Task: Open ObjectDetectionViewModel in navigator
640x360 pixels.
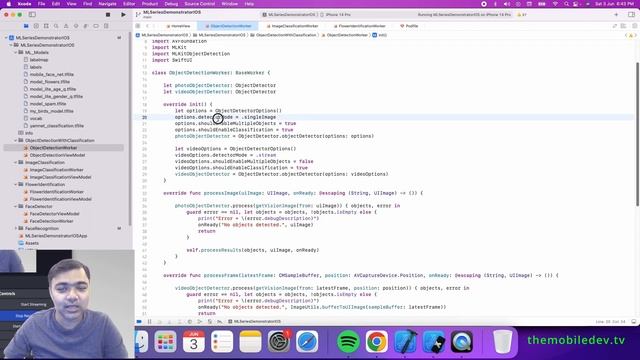Action: click(57, 155)
